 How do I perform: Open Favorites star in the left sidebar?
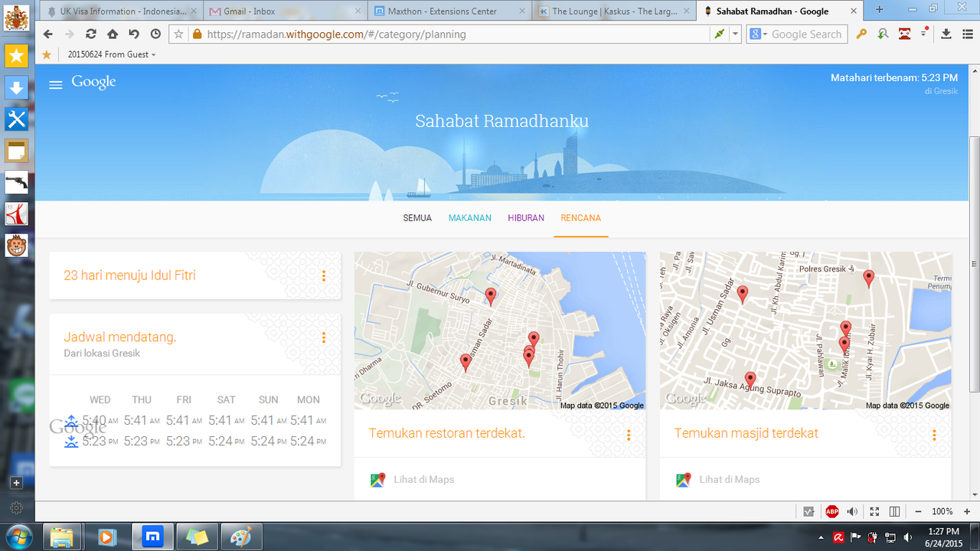point(17,55)
